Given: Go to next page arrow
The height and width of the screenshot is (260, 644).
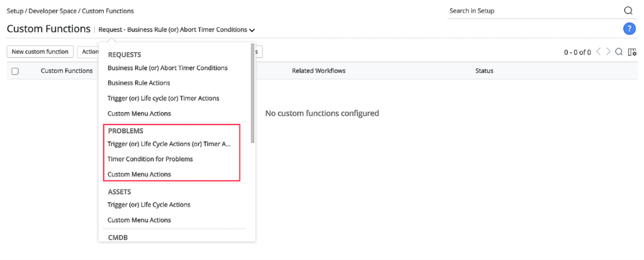Looking at the screenshot, I should 609,51.
